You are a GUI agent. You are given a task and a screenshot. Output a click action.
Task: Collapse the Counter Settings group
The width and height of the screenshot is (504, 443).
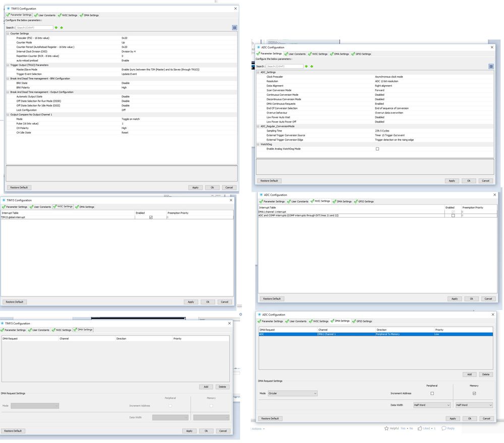tap(8, 33)
